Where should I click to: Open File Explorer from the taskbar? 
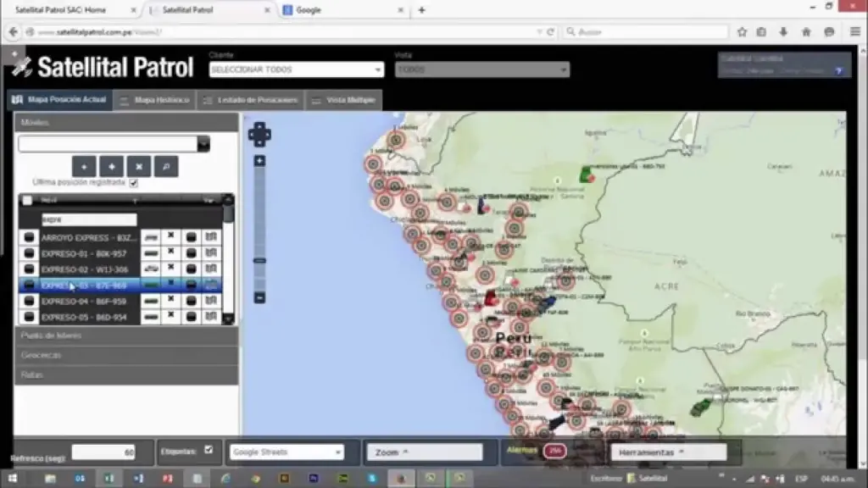pyautogui.click(x=50, y=478)
